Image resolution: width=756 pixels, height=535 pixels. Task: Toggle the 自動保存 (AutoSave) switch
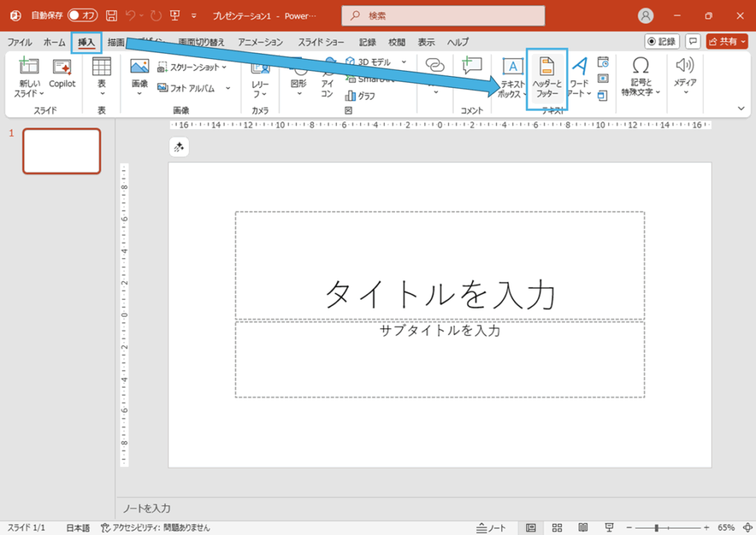(x=83, y=15)
